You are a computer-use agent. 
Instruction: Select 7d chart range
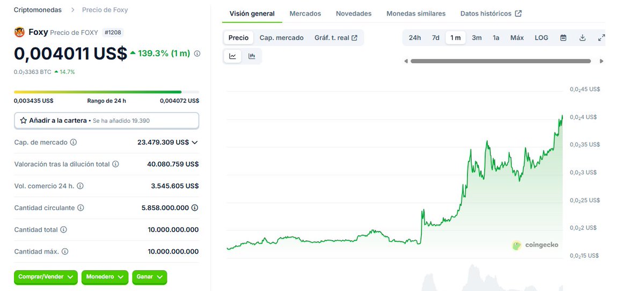click(x=436, y=38)
